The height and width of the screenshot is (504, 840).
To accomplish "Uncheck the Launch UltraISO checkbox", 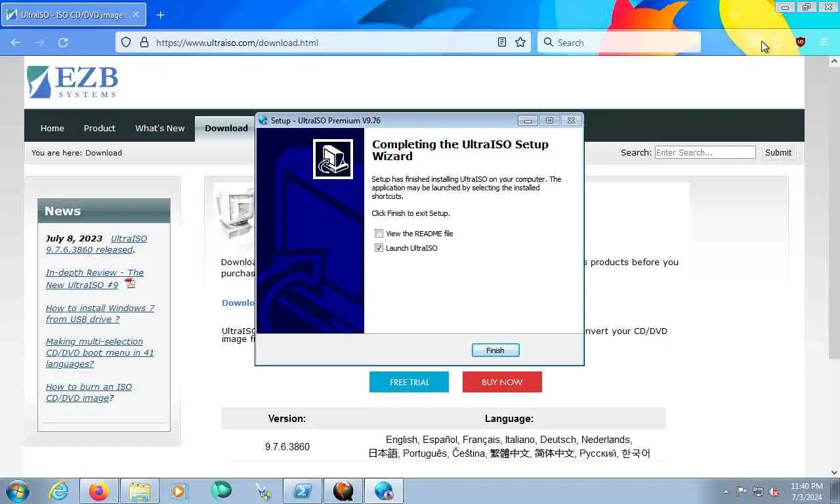I will [379, 248].
